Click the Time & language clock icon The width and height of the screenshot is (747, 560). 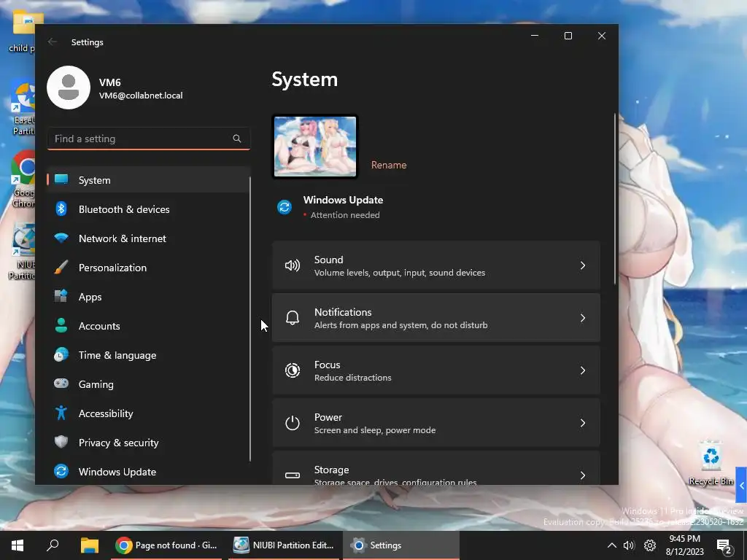61,355
